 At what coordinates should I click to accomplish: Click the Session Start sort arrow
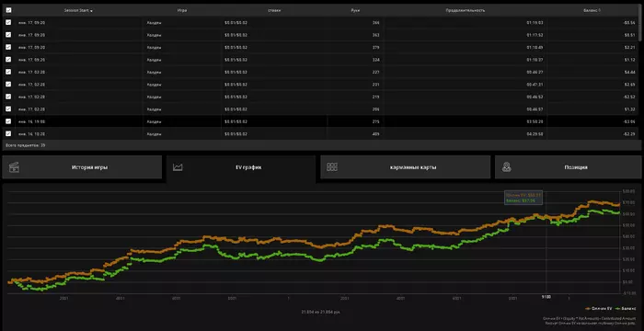[x=91, y=11]
